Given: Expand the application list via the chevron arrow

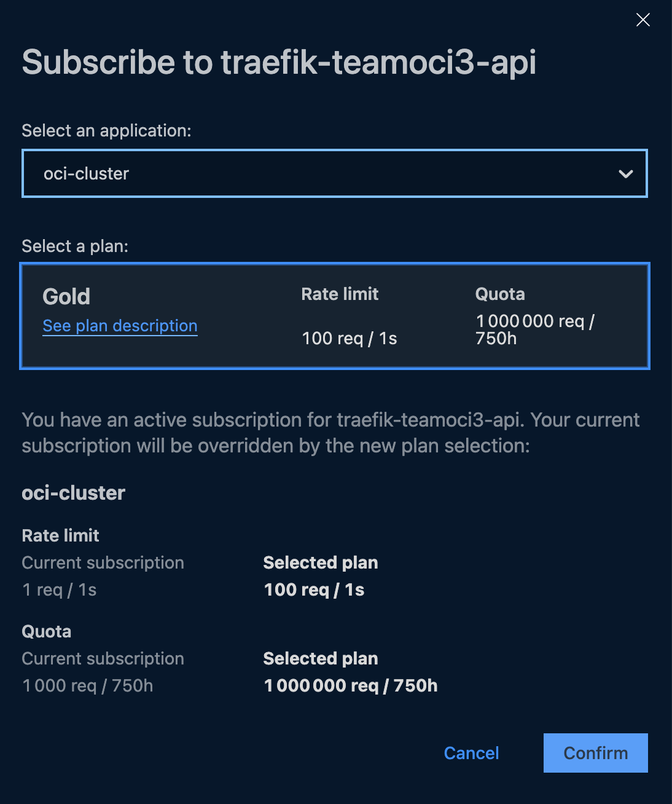Looking at the screenshot, I should tap(626, 174).
